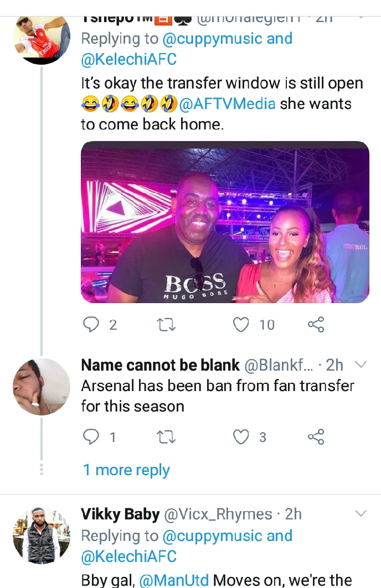Screen dimensions: 381x588
Task: Open Vikky Baby's profile picture
Action: [42, 535]
